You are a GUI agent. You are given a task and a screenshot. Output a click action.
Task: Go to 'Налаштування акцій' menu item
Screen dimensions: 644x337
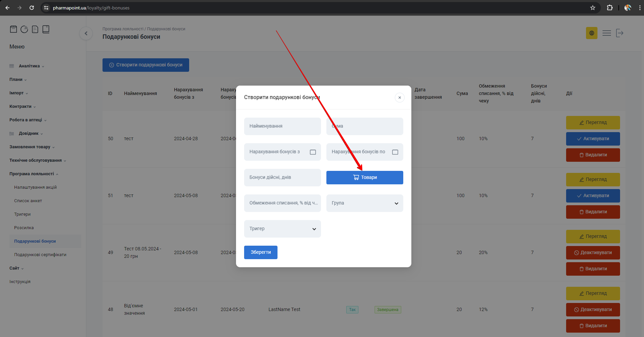pos(35,187)
